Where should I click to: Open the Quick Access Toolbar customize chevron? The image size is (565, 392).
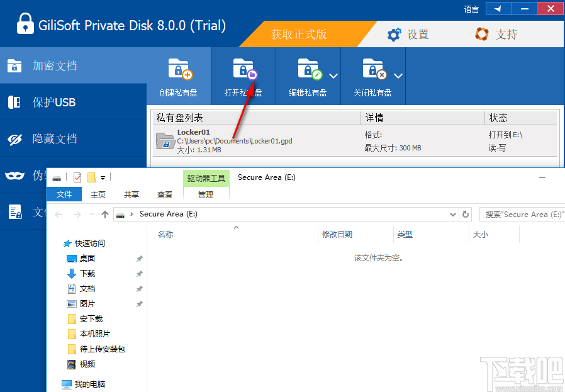click(x=102, y=177)
